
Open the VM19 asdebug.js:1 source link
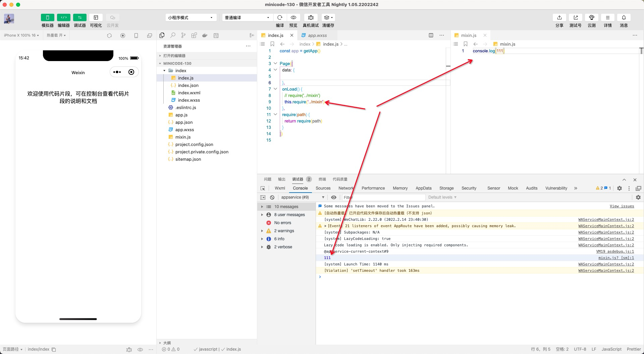(615, 251)
